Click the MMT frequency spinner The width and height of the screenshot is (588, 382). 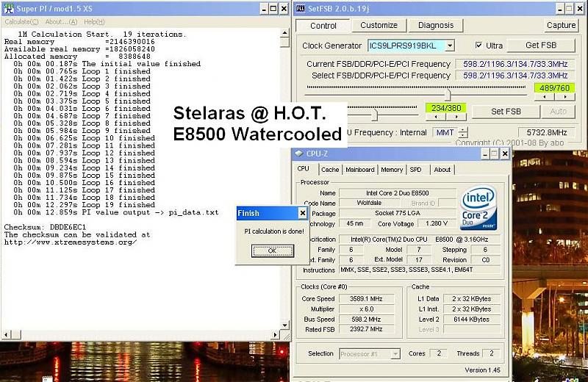coord(464,132)
